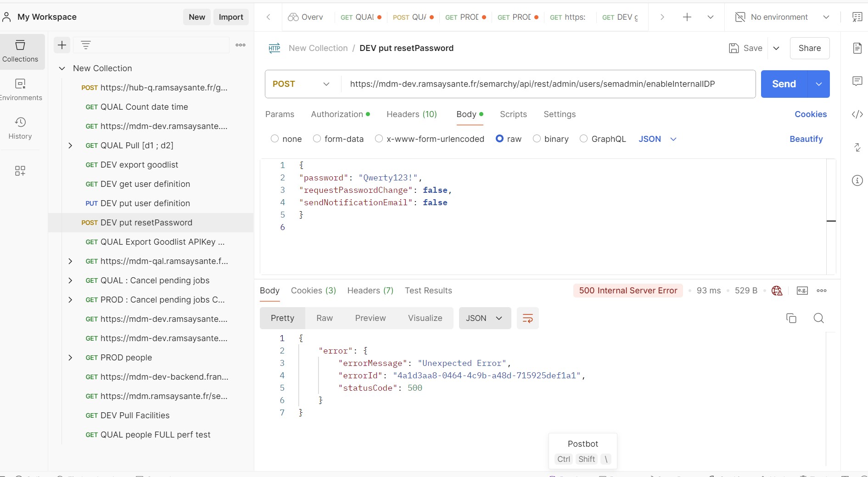Open the tab list dropdown chevron
The image size is (868, 477).
point(711,17)
